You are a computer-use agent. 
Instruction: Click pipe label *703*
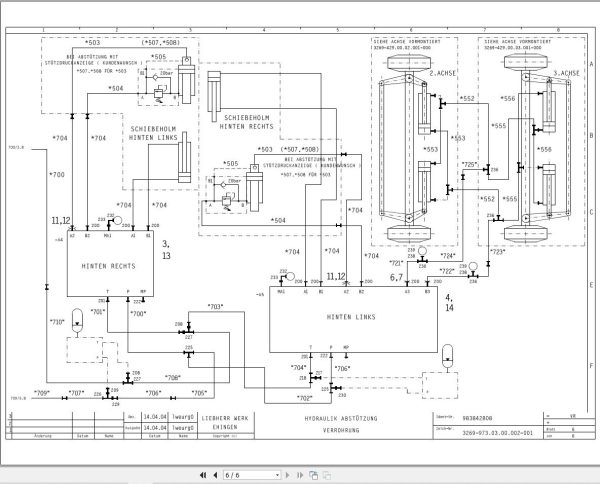[x=215, y=306]
